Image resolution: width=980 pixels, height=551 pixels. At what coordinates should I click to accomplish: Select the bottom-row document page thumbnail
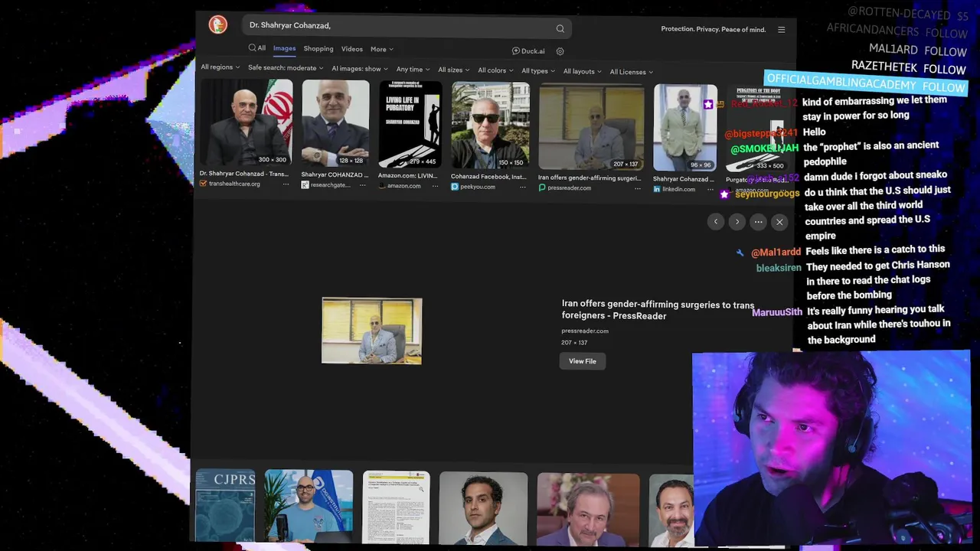pos(396,507)
